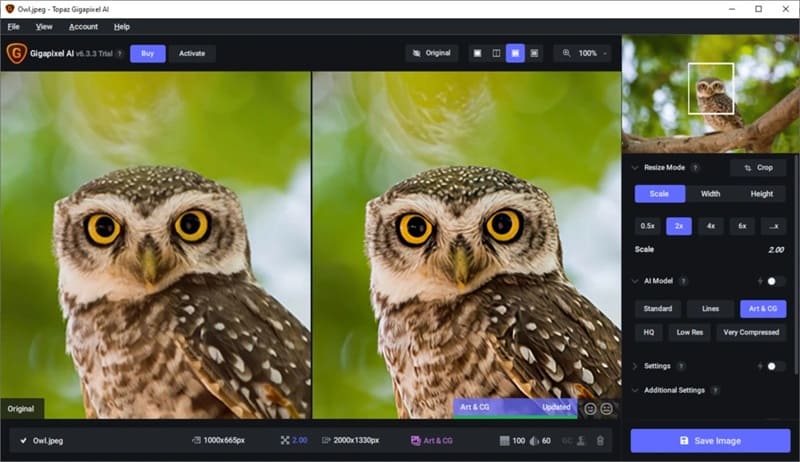Open the View menu

44,27
